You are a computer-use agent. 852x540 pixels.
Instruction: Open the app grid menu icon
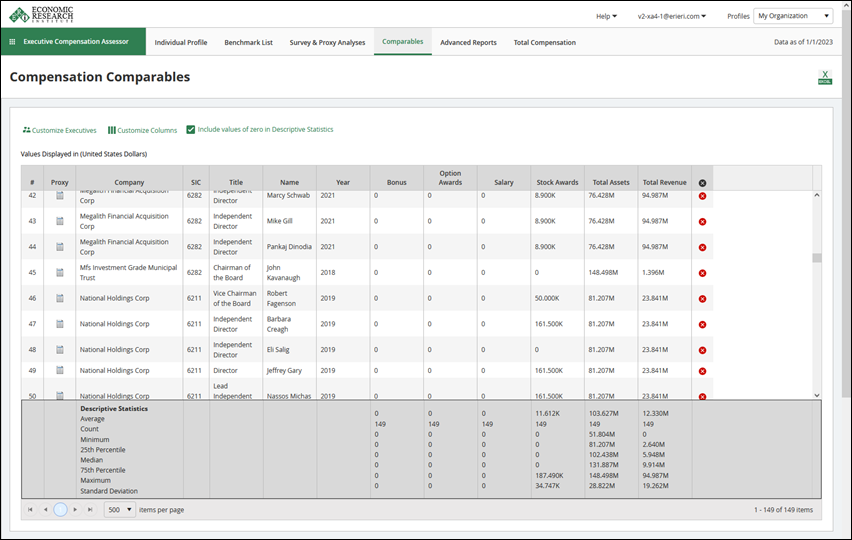(12, 42)
